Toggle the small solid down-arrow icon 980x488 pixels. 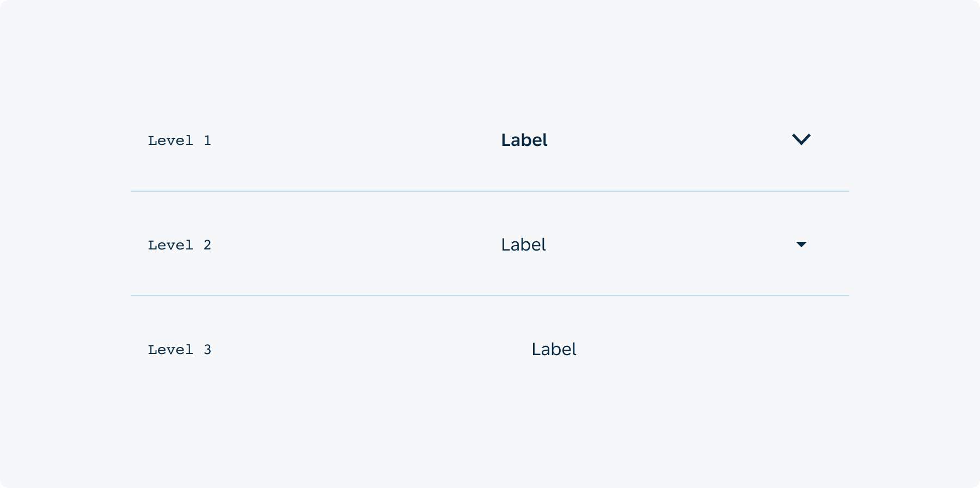coord(801,245)
